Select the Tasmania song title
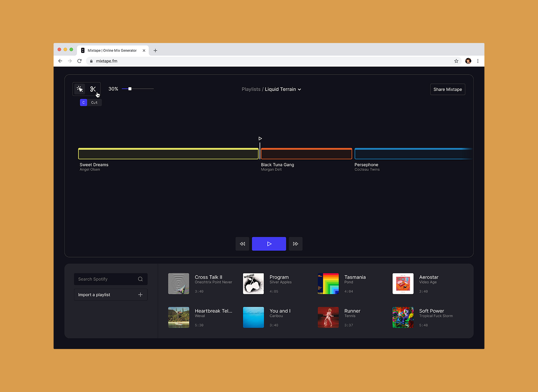 [355, 277]
